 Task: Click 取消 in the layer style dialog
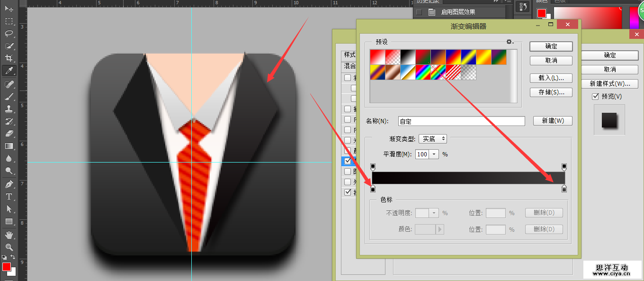click(610, 70)
